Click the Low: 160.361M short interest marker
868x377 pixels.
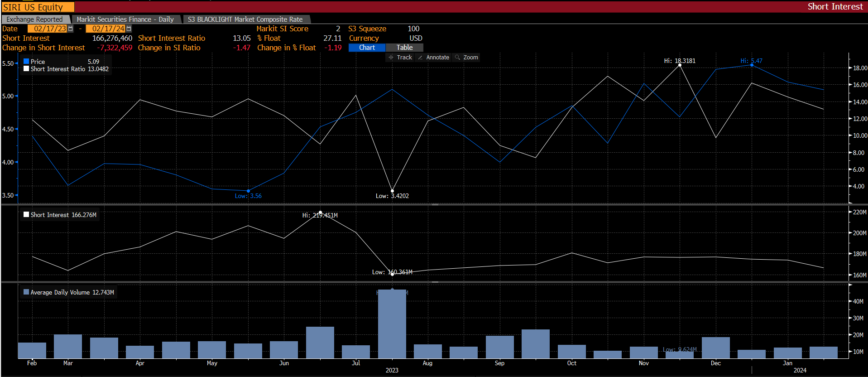click(x=392, y=274)
